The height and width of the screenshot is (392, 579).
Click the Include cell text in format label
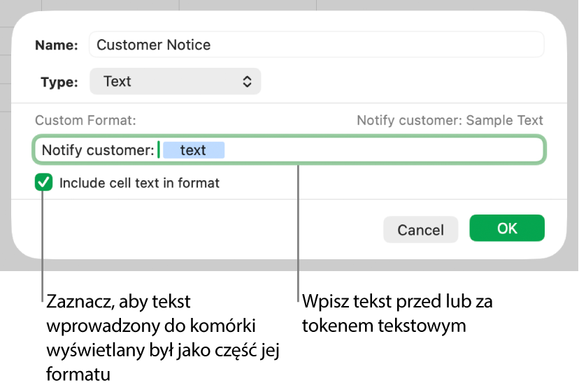(139, 183)
